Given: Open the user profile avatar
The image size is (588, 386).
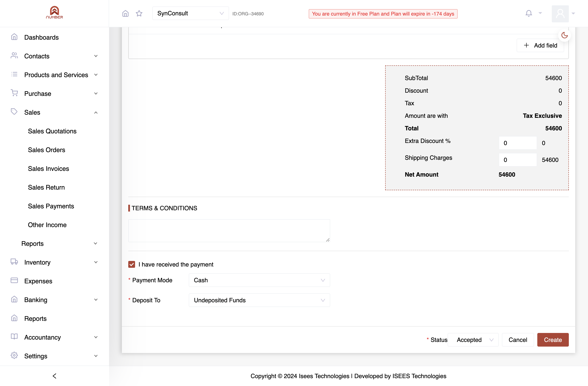Looking at the screenshot, I should pyautogui.click(x=560, y=14).
